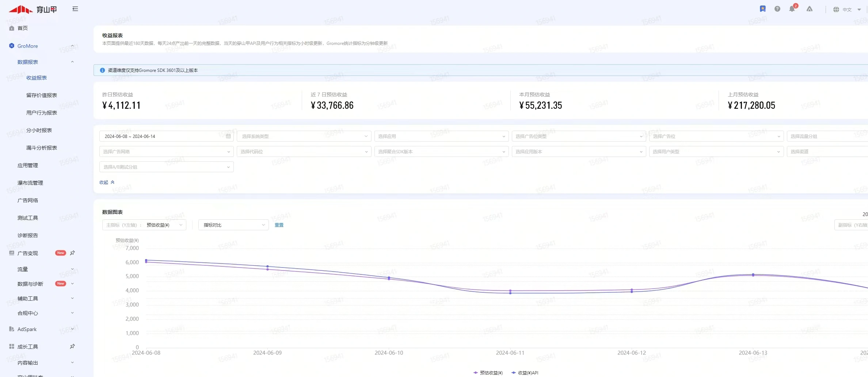868x377 pixels.
Task: Open the 选择渠道 dropdown
Action: [827, 151]
